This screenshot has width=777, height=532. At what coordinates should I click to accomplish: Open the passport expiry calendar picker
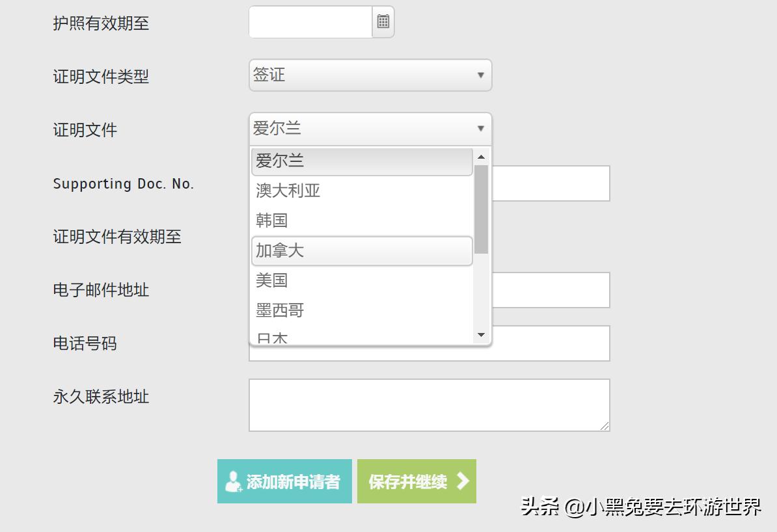[383, 22]
